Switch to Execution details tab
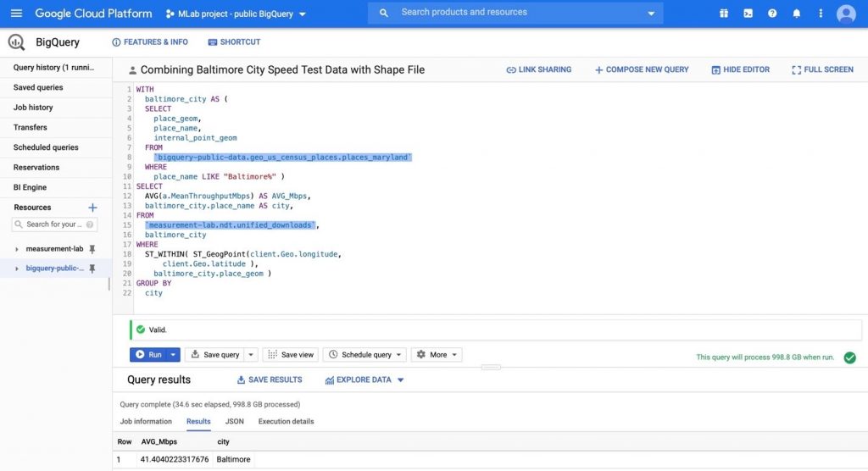The width and height of the screenshot is (868, 471). tap(287, 422)
